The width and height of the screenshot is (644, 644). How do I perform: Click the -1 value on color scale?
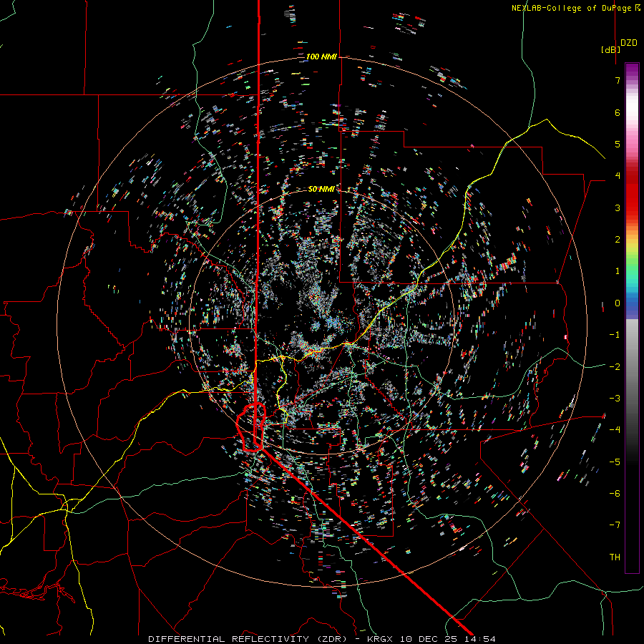(x=615, y=335)
